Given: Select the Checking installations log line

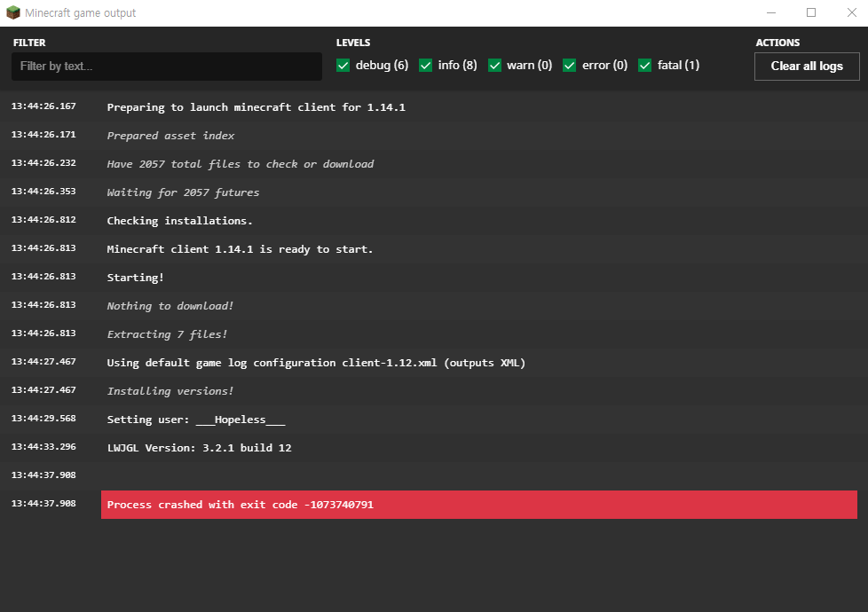Looking at the screenshot, I should point(179,221).
